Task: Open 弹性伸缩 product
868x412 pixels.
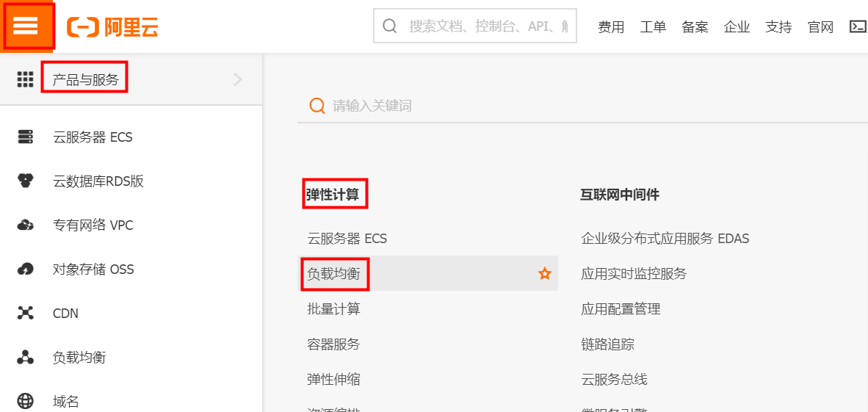Action: click(333, 380)
